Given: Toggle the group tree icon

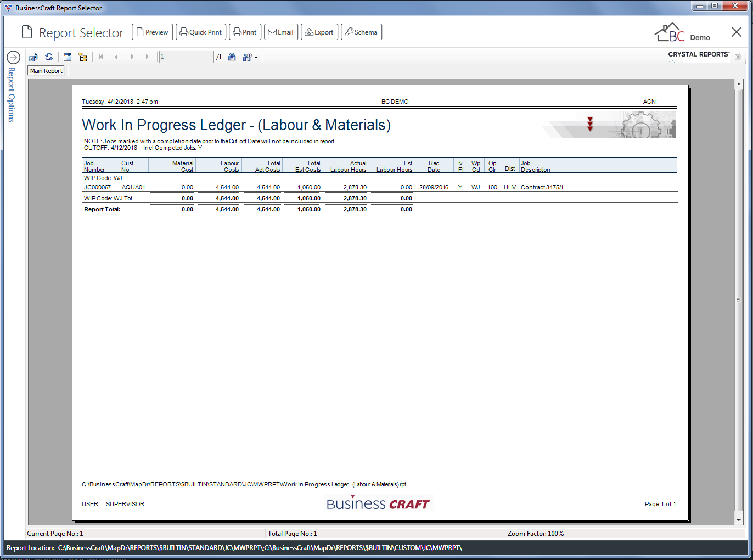Looking at the screenshot, I should coord(83,57).
